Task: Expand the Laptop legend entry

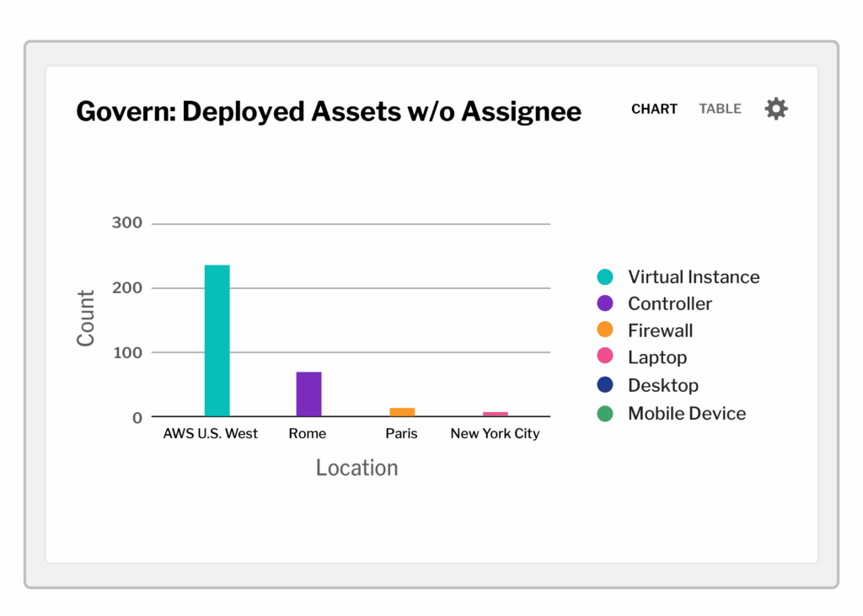Action: (657, 356)
